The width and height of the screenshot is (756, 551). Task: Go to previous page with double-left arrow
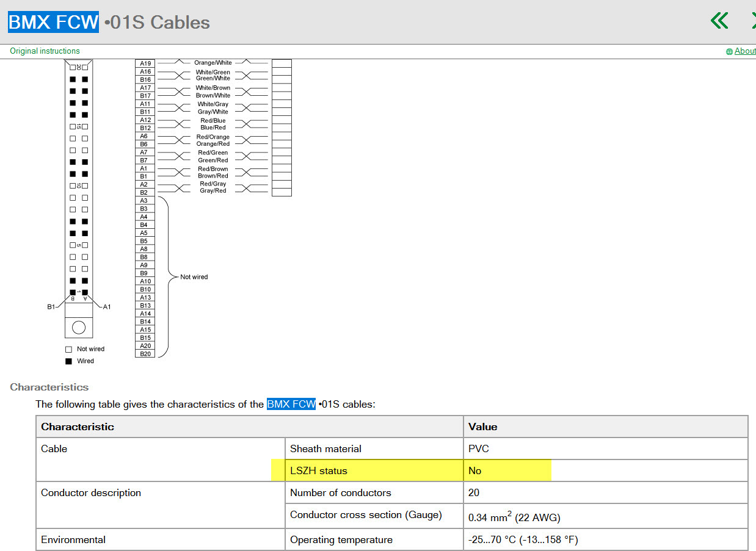coord(719,21)
